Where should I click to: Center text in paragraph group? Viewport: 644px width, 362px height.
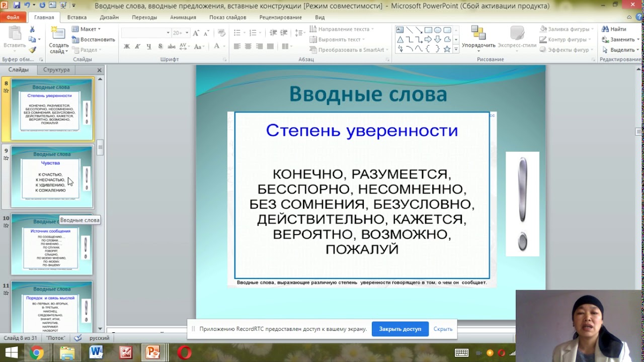[248, 46]
